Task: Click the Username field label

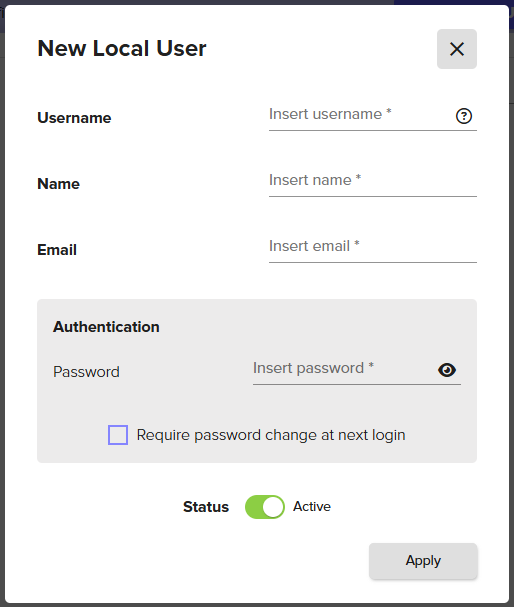Action: (74, 118)
